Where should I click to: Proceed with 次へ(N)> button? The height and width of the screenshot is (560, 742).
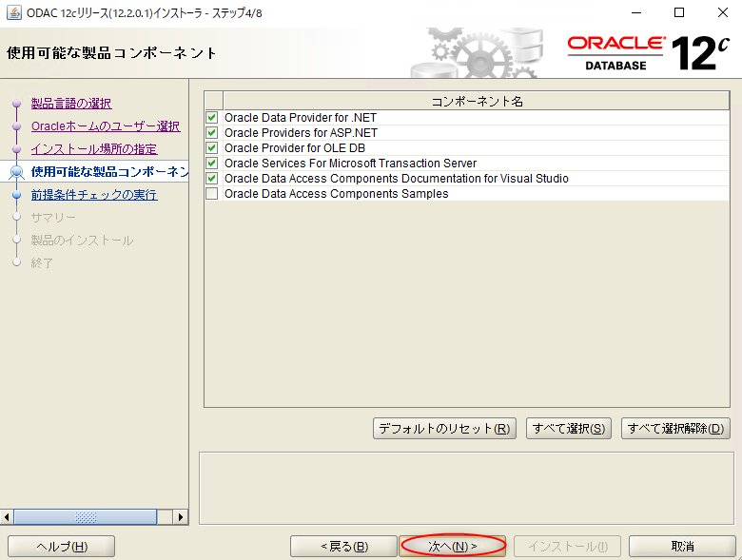coord(453,547)
